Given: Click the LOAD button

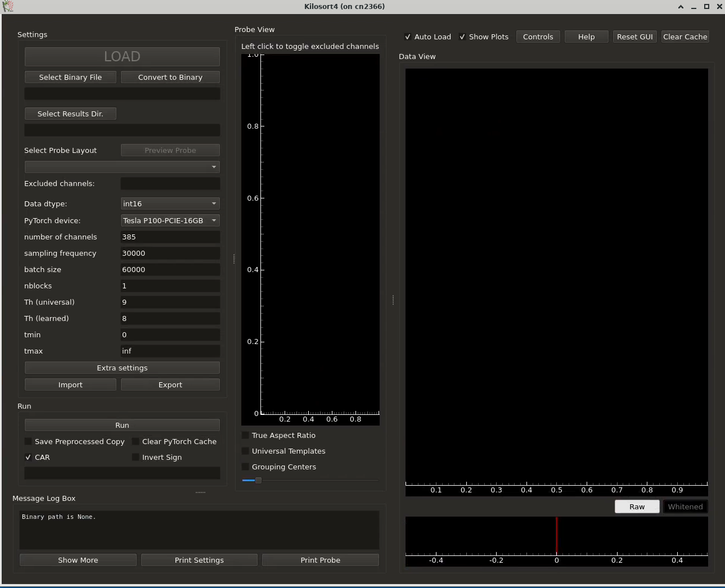Looking at the screenshot, I should pyautogui.click(x=121, y=56).
